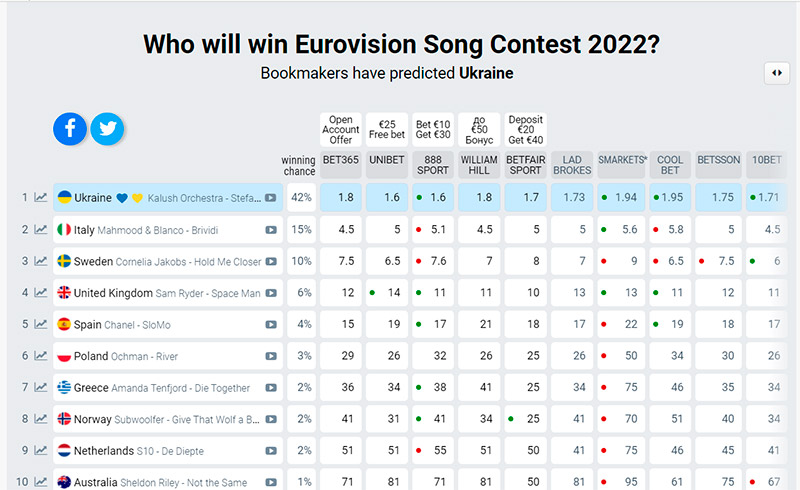Show Spain odds trend chart icon
Image resolution: width=800 pixels, height=490 pixels.
point(41,325)
